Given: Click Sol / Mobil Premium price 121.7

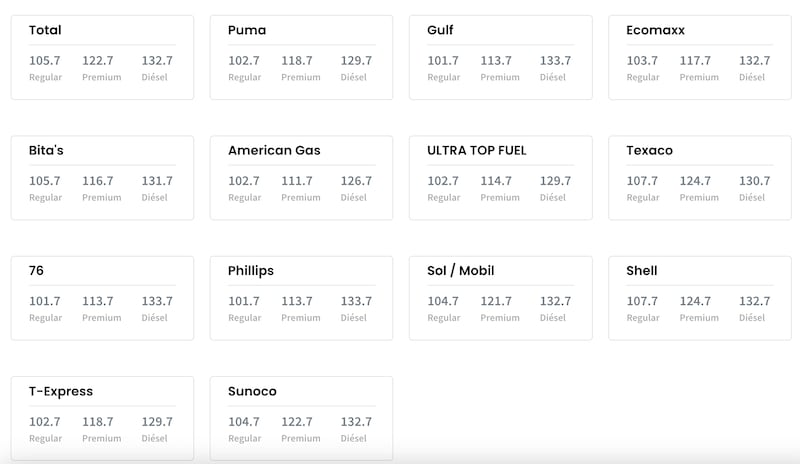Looking at the screenshot, I should click(499, 301).
